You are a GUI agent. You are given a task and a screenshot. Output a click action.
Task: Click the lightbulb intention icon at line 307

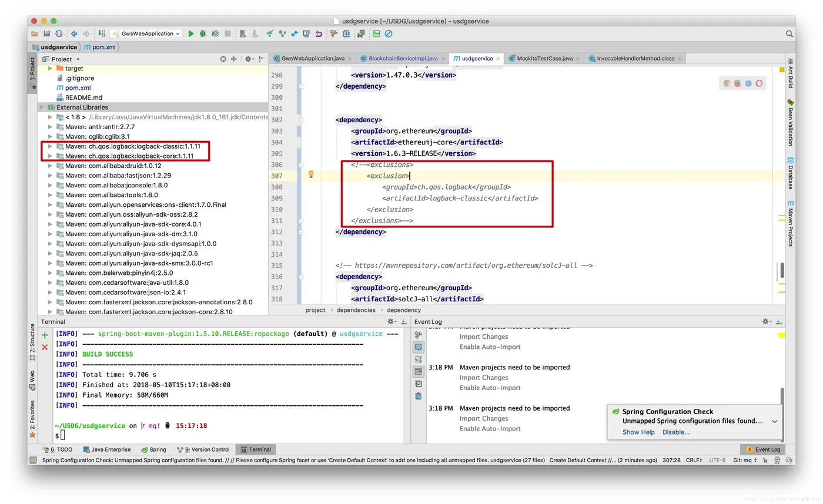coord(311,174)
